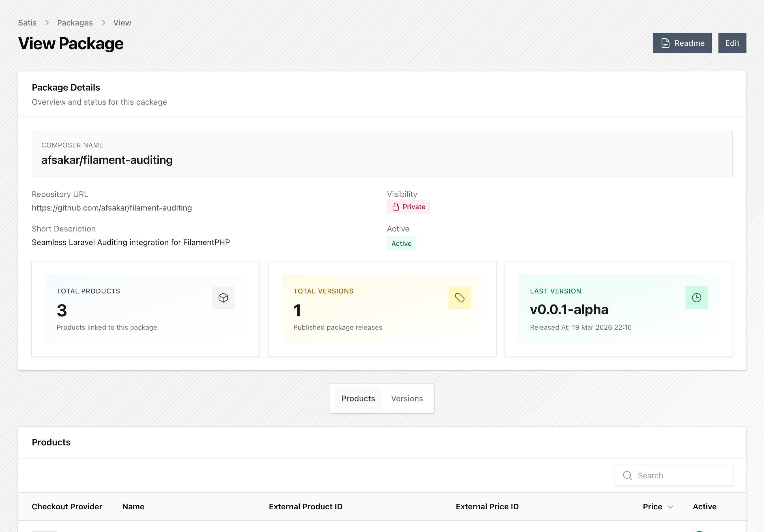Click the Private visibility badge

[408, 207]
